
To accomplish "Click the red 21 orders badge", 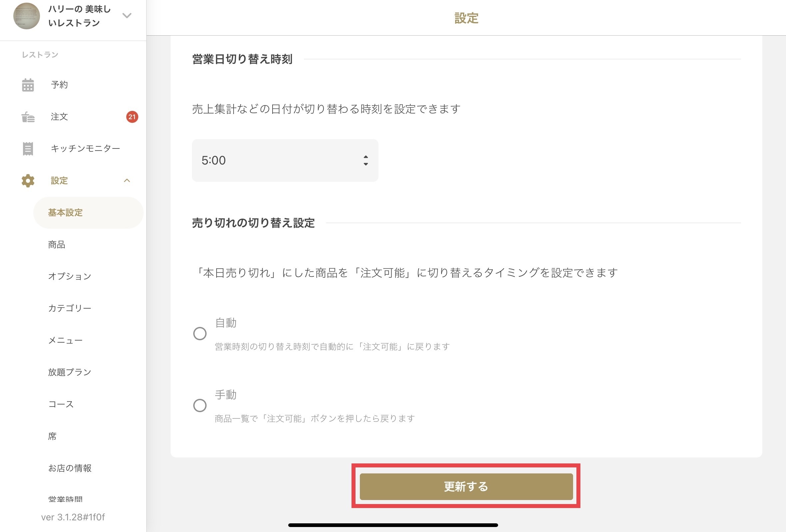I will point(132,117).
